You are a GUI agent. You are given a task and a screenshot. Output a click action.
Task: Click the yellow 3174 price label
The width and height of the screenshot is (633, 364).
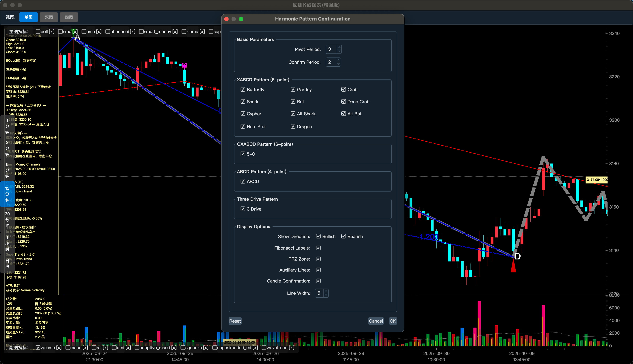[597, 180]
